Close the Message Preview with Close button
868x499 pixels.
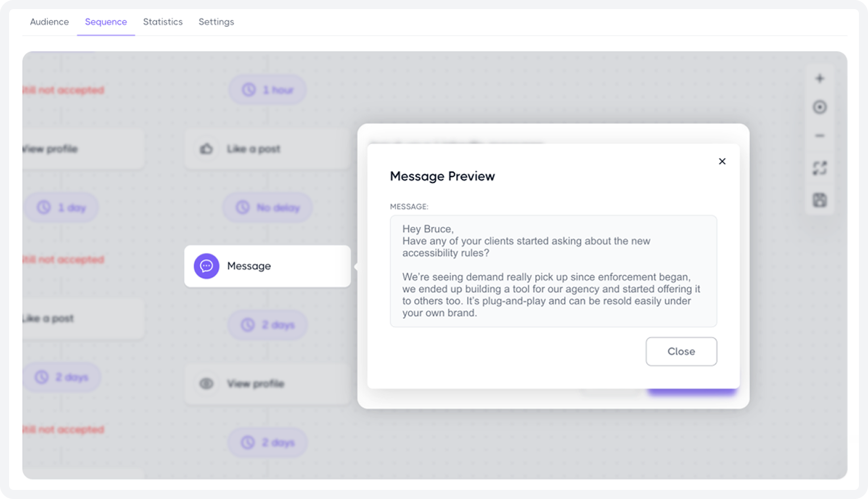click(681, 351)
